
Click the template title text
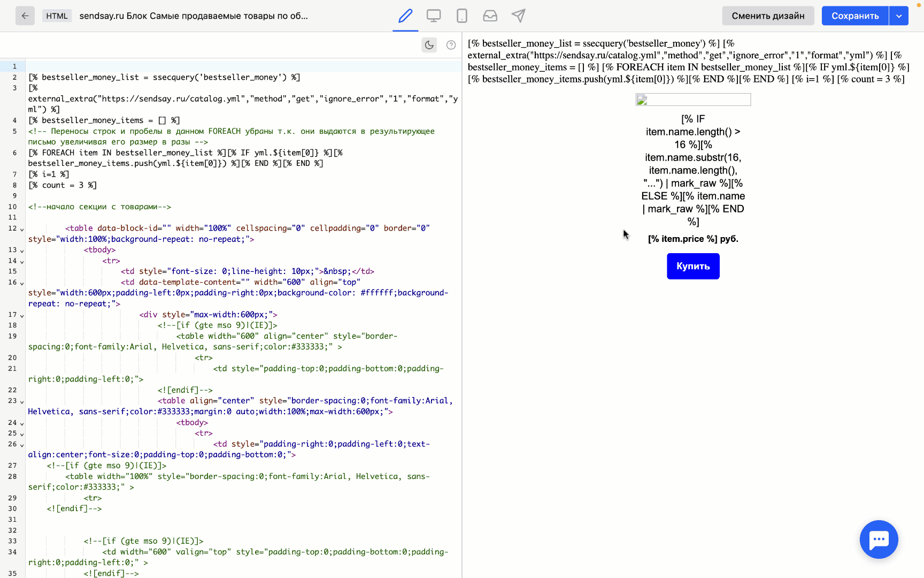click(x=194, y=16)
